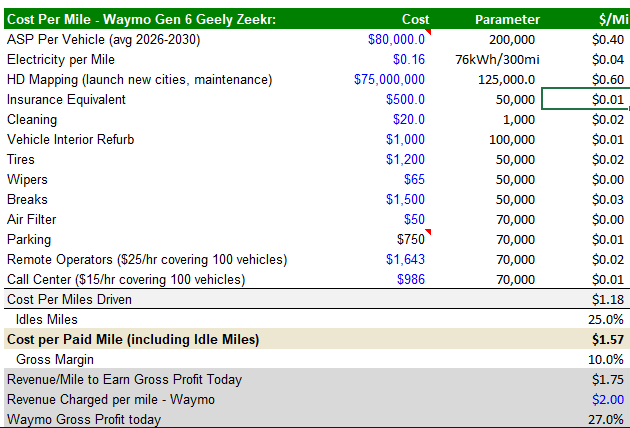Screen dimensions: 630x428
Task: Select the Revenue Charged per mile $2.00
Action: point(608,399)
